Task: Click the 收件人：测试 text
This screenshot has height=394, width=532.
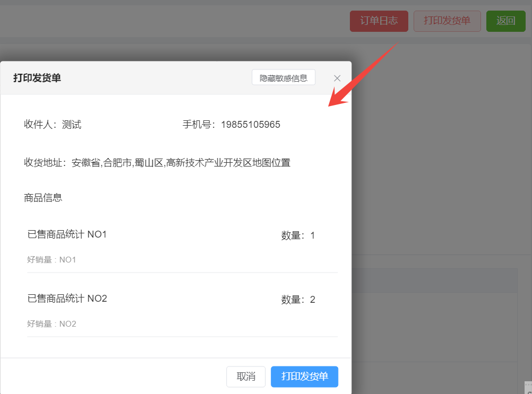Action: click(53, 124)
